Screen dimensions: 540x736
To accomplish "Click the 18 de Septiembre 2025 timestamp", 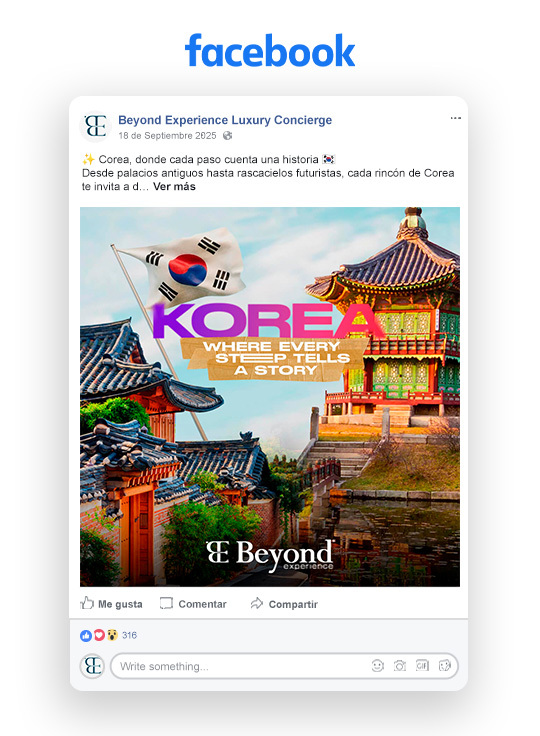I will 167,136.
